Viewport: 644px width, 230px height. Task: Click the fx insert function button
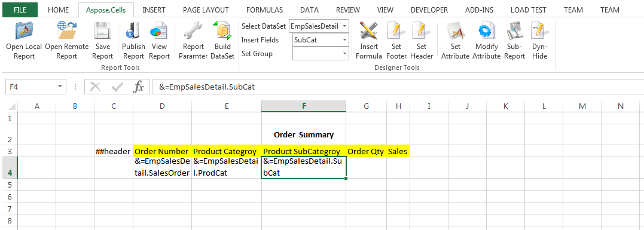pyautogui.click(x=139, y=87)
